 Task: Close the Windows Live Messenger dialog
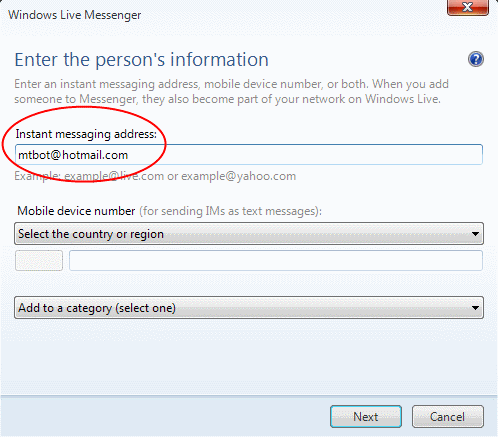pos(468,7)
